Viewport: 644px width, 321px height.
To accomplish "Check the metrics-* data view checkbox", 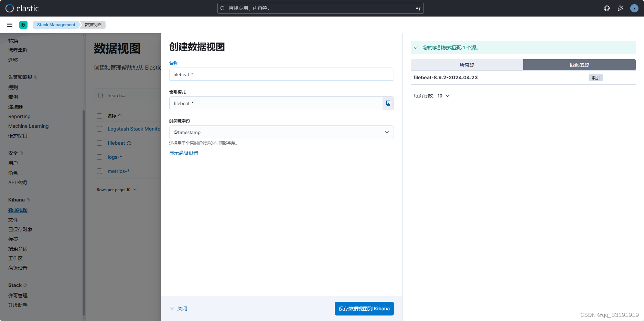I will [x=99, y=171].
